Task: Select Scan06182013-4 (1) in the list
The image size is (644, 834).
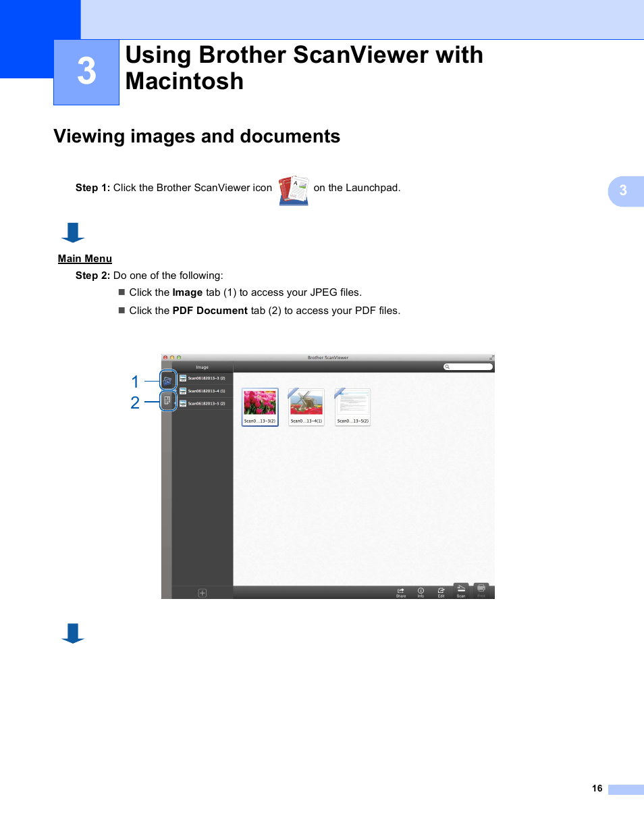Action: [203, 391]
